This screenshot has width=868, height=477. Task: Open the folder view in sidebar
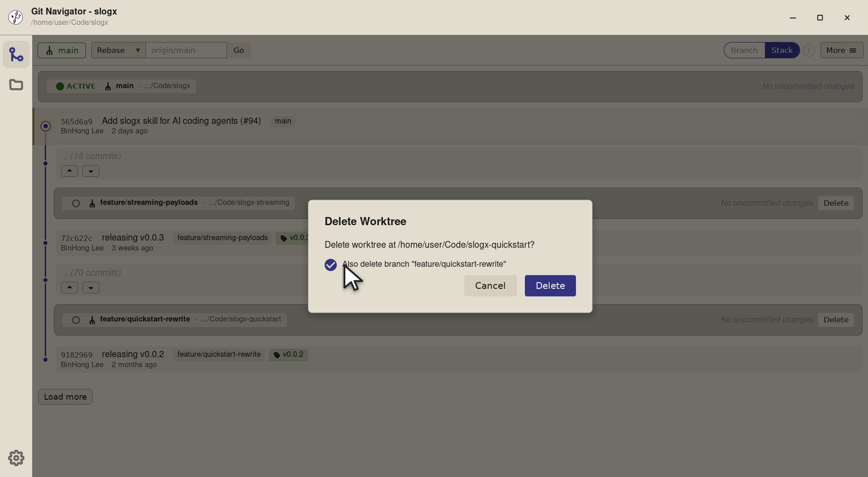coord(16,85)
